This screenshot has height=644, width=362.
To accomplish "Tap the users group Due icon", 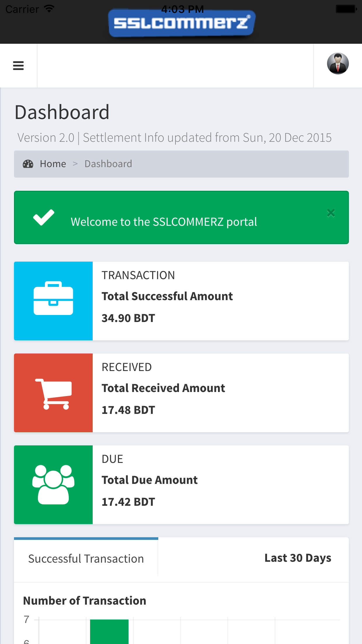I will click(53, 485).
